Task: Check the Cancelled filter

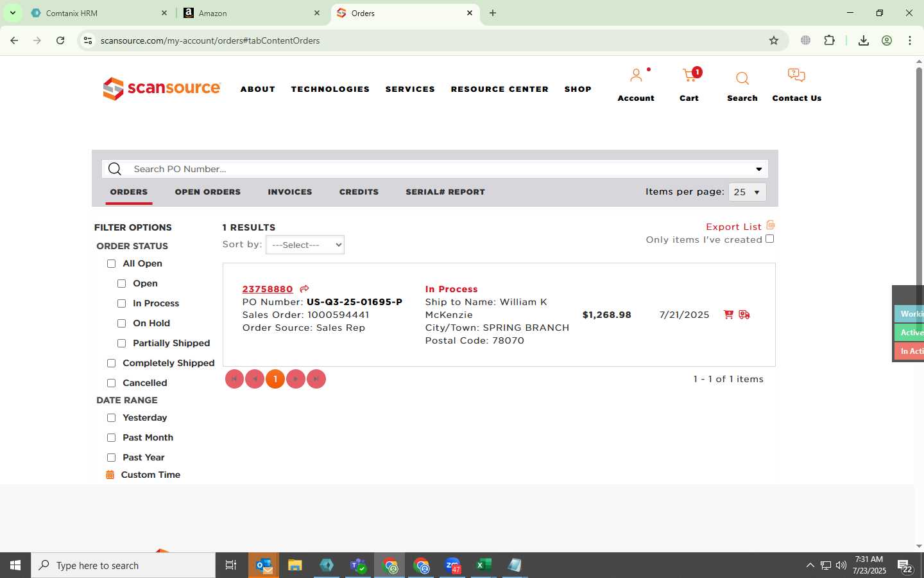Action: point(112,383)
